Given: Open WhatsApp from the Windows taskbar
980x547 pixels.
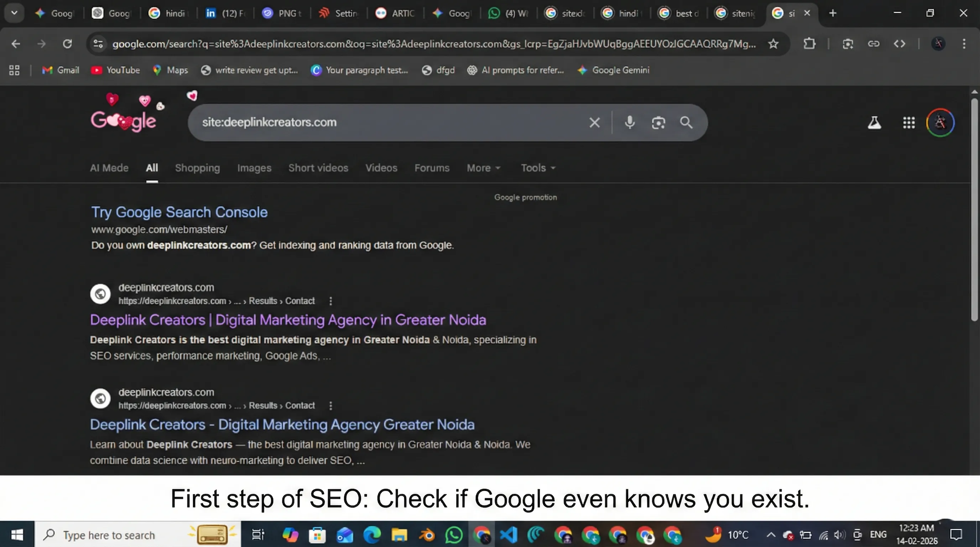Looking at the screenshot, I should (454, 535).
